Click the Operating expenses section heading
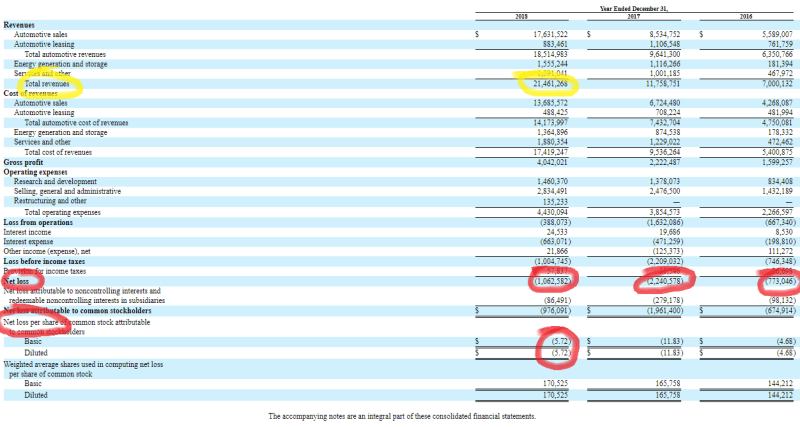 [x=39, y=171]
